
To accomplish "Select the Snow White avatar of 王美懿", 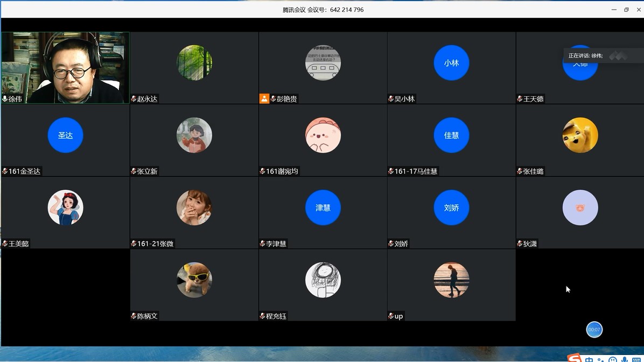I will point(65,208).
